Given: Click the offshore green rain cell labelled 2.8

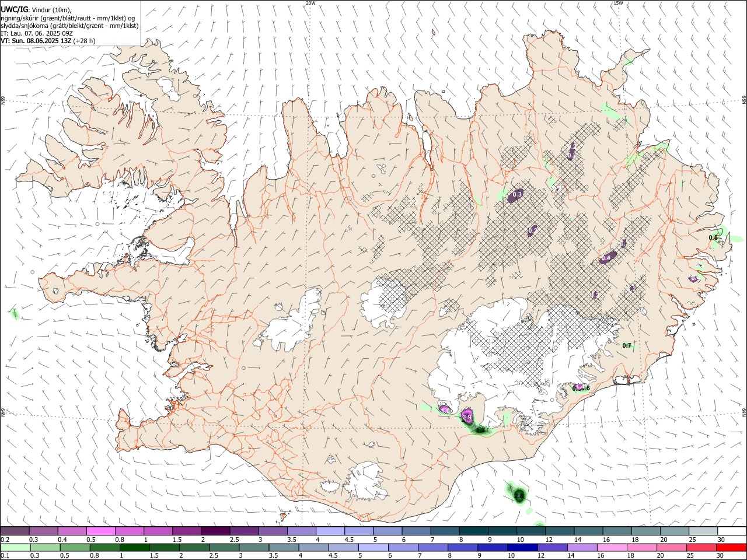Looking at the screenshot, I should click(519, 495).
